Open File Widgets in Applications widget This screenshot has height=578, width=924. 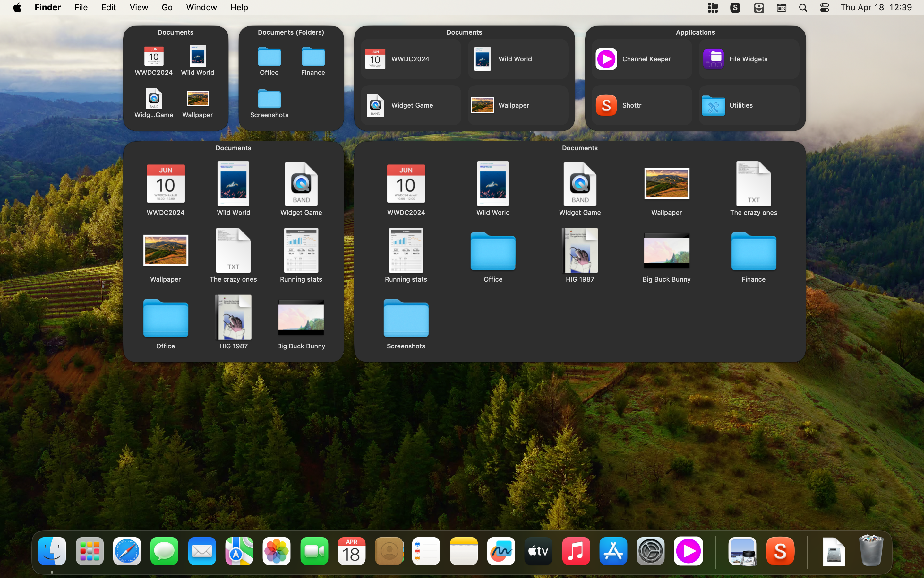749,59
